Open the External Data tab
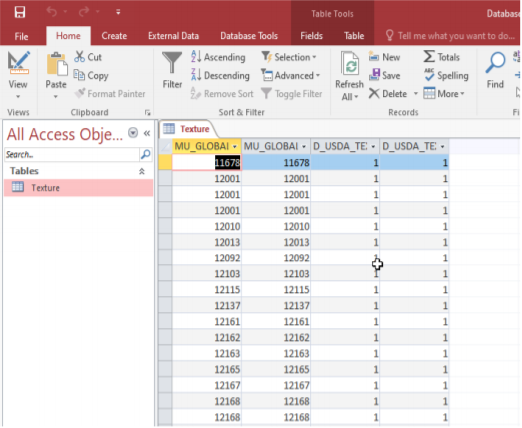Screen dimensions: 522x428 tap(173, 36)
